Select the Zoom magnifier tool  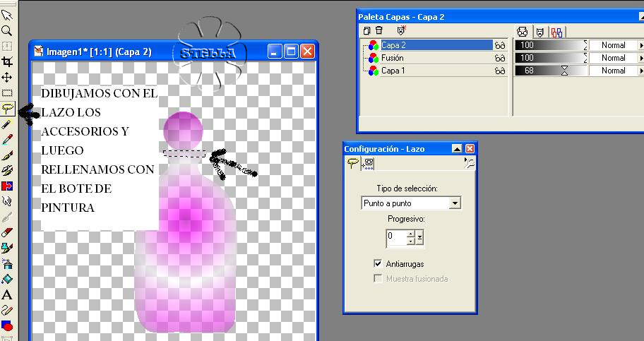click(7, 31)
